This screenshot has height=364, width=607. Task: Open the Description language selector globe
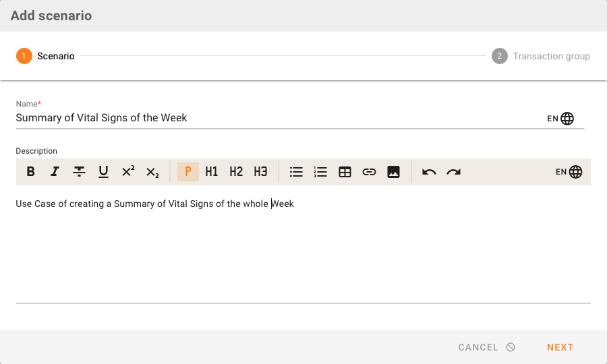(575, 172)
